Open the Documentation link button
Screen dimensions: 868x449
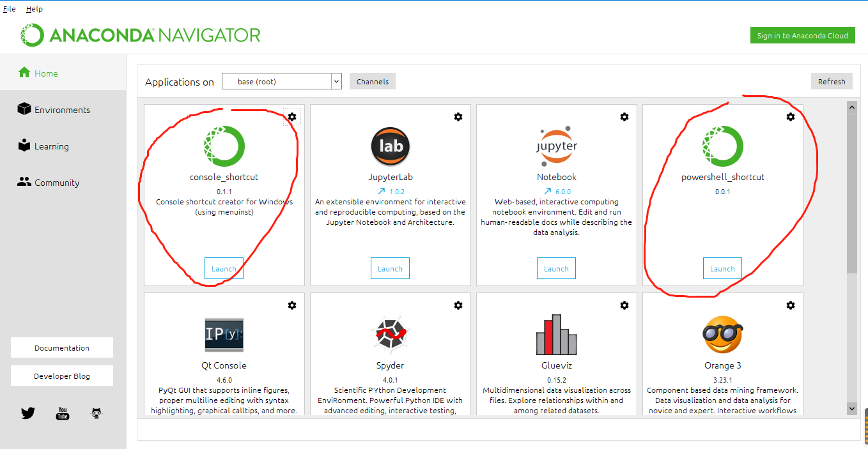62,347
